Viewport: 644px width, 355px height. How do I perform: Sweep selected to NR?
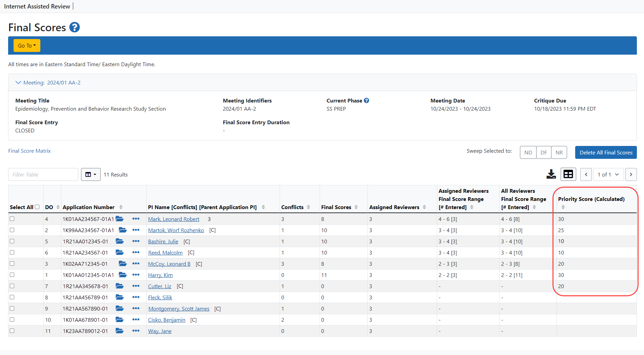coord(559,153)
